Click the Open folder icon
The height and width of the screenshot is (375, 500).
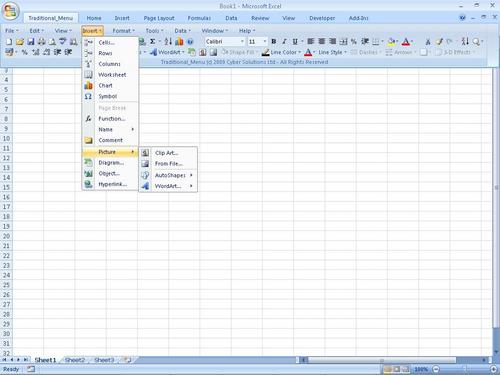point(20,42)
